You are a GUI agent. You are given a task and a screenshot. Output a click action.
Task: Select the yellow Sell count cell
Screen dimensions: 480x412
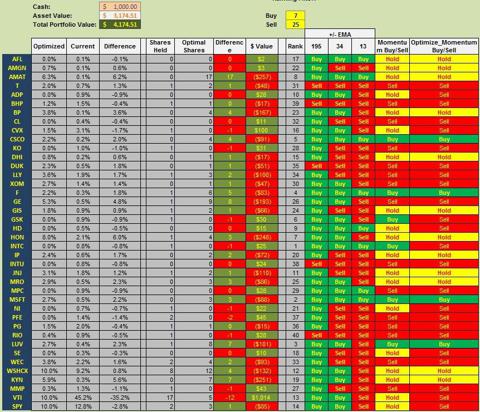(x=295, y=25)
